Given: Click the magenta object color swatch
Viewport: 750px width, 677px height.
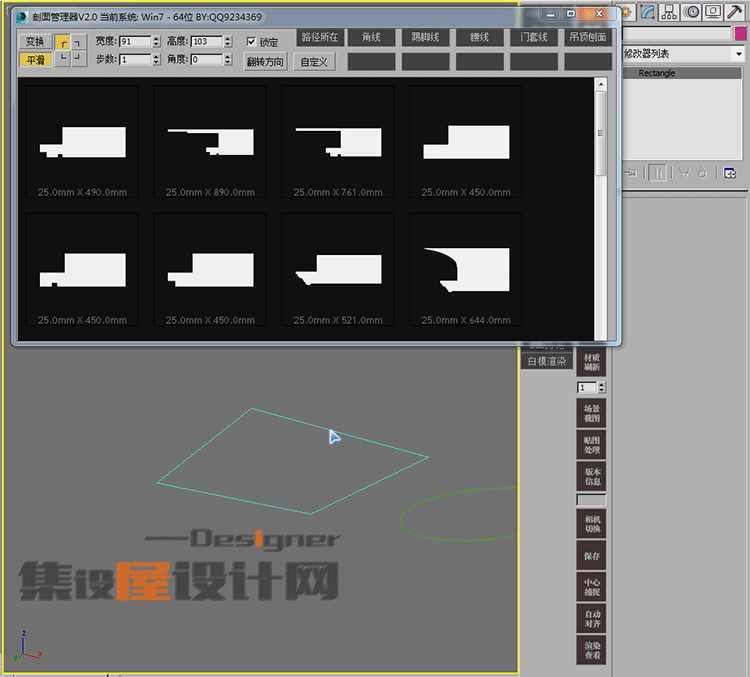Looking at the screenshot, I should pyautogui.click(x=740, y=33).
